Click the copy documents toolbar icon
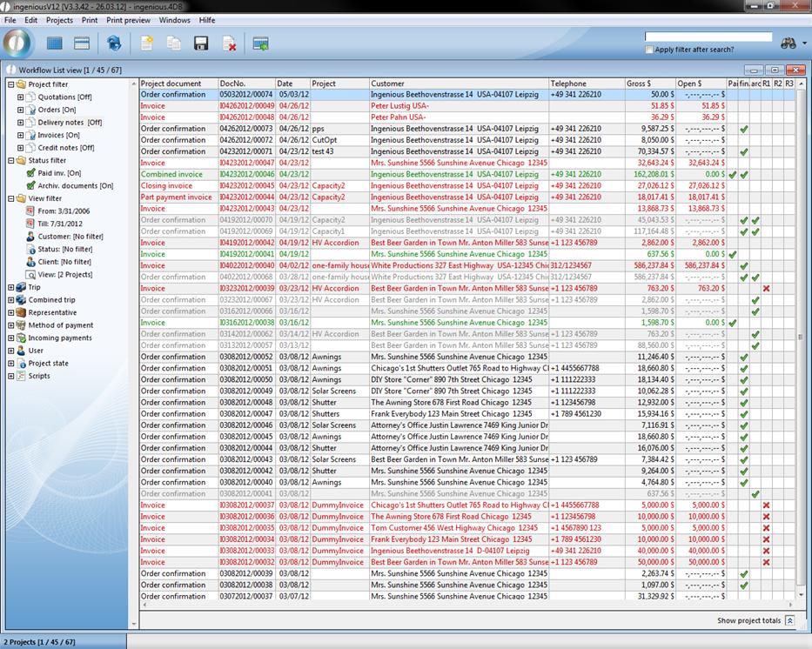 pos(174,43)
